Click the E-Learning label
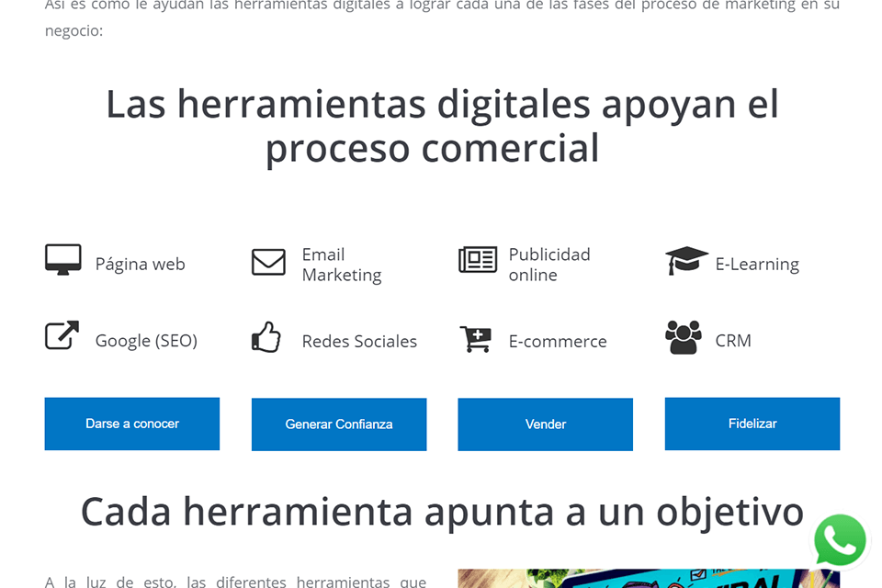This screenshot has width=882, height=588. pos(757,264)
